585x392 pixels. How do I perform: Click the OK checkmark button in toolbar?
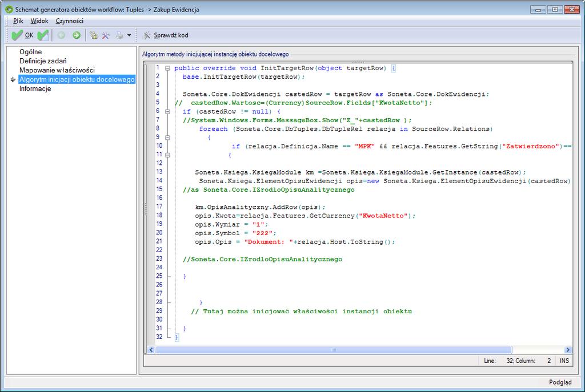coord(22,35)
